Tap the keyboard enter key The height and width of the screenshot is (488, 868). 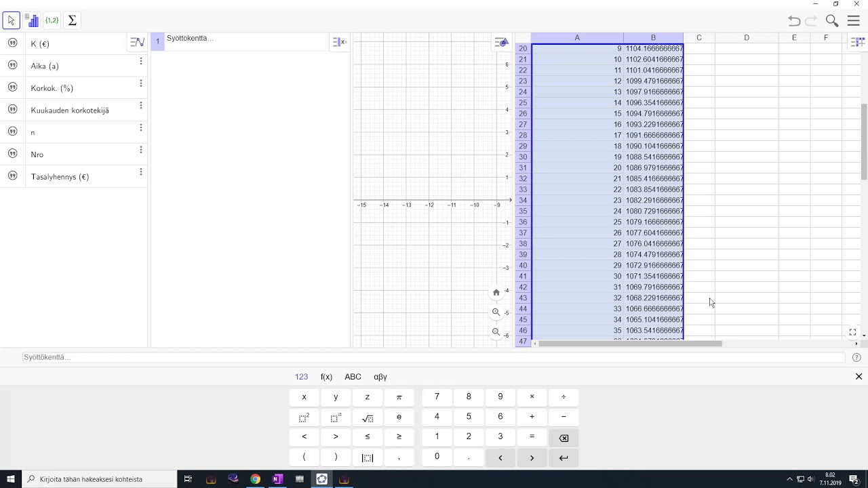[x=564, y=457]
